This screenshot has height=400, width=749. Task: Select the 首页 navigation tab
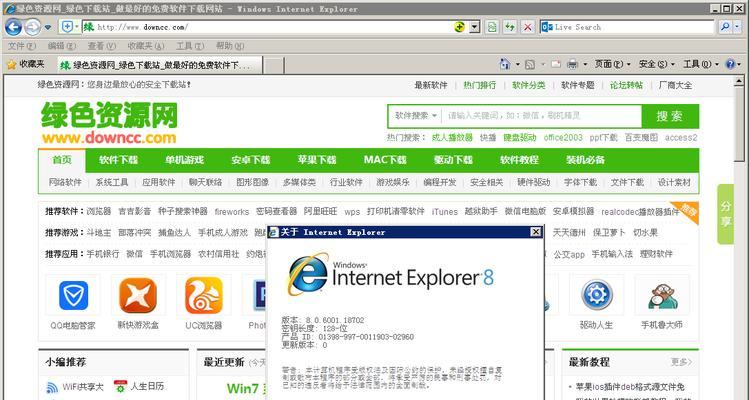coord(62,160)
